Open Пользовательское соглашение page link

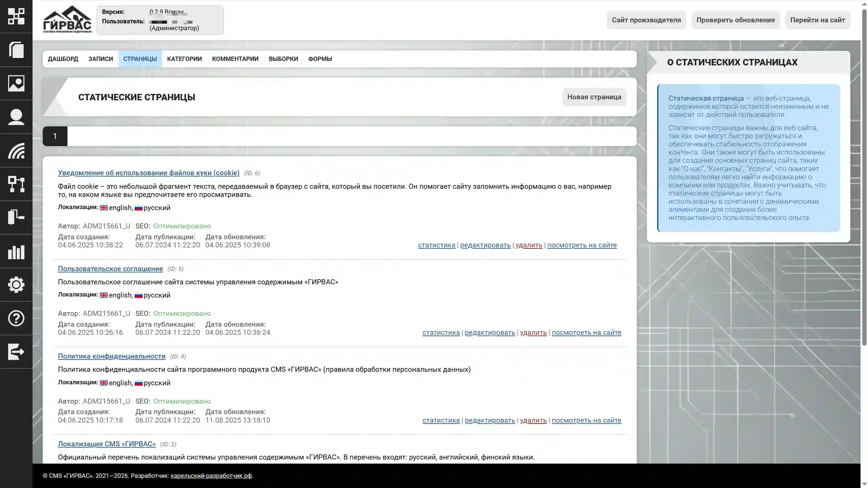click(110, 269)
